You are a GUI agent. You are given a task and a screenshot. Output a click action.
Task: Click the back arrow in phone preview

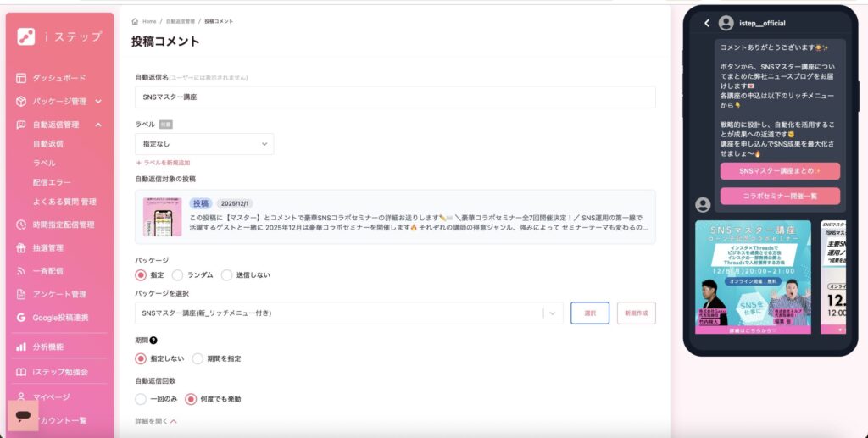[707, 24]
